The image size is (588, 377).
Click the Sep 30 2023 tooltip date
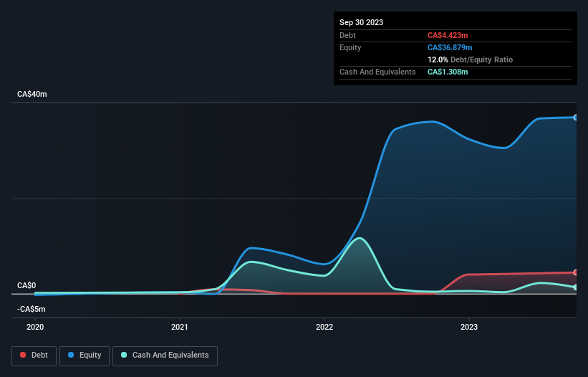tap(361, 22)
